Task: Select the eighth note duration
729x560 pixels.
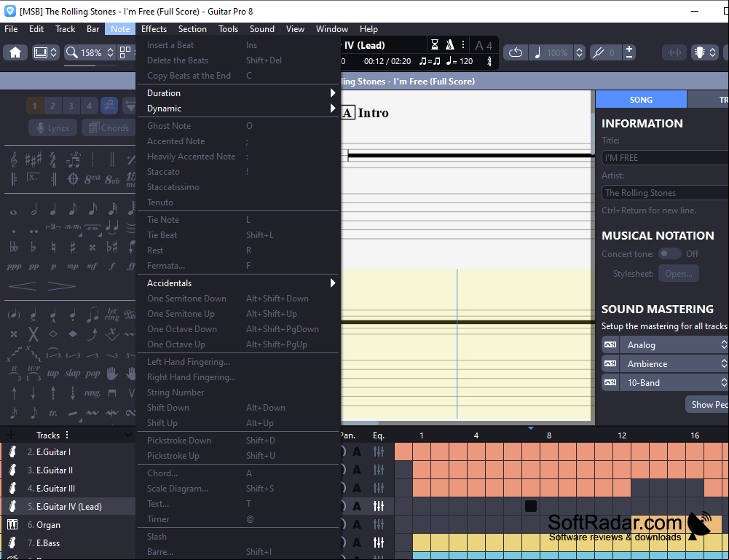Action: 73,209
